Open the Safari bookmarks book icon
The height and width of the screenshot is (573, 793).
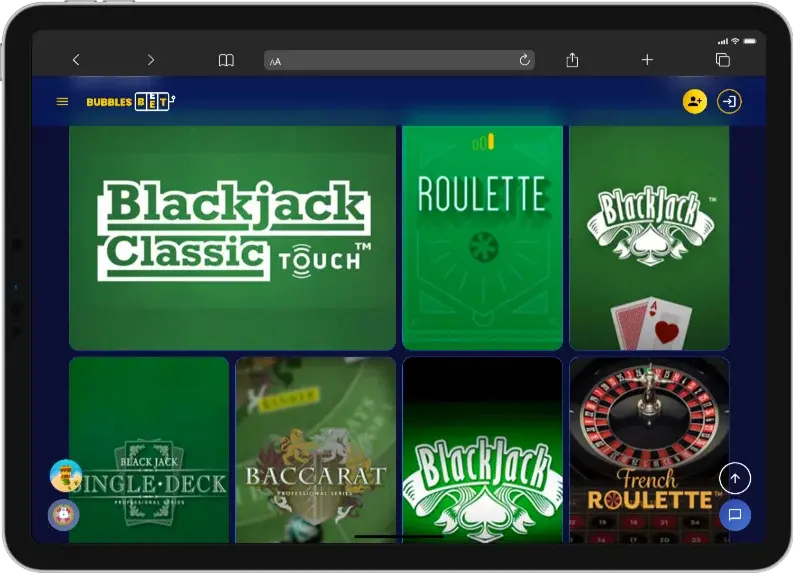[x=226, y=60]
